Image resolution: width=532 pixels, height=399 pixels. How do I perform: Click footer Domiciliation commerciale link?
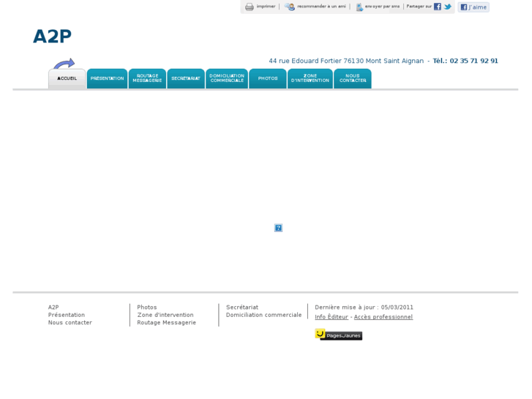[264, 315]
